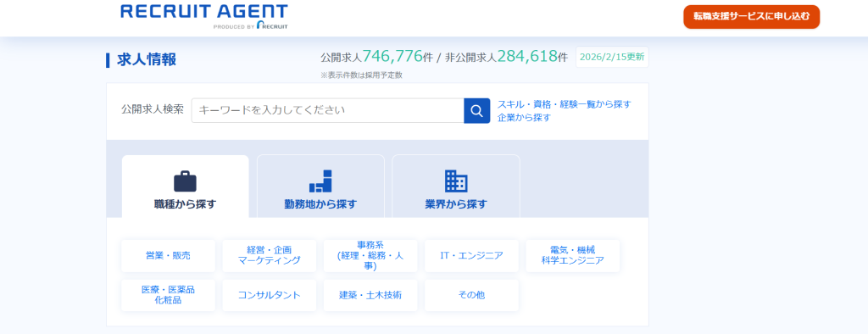868x334 pixels.
Task: Select 医療・医薬品 化粧品 category
Action: [169, 295]
